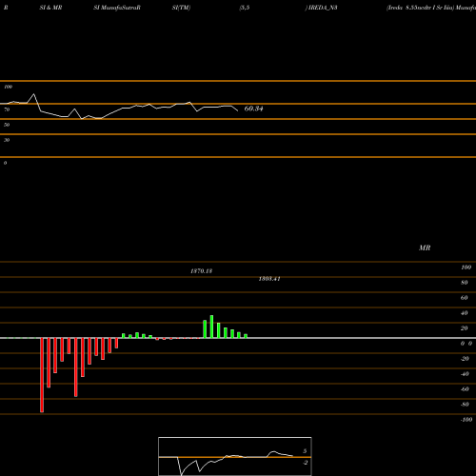Click the 100 label on the MR axis
This screenshot has width=476, height=476.
click(x=466, y=268)
